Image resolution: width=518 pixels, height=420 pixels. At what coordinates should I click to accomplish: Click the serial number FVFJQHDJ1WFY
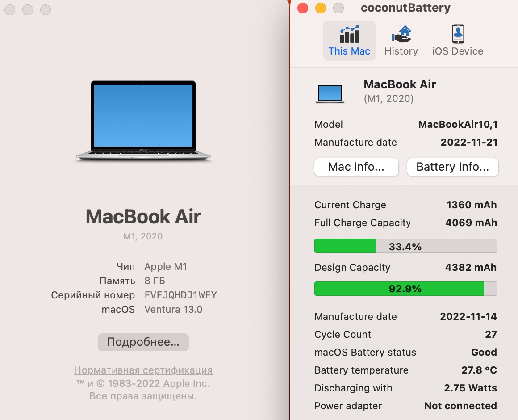[x=181, y=295]
